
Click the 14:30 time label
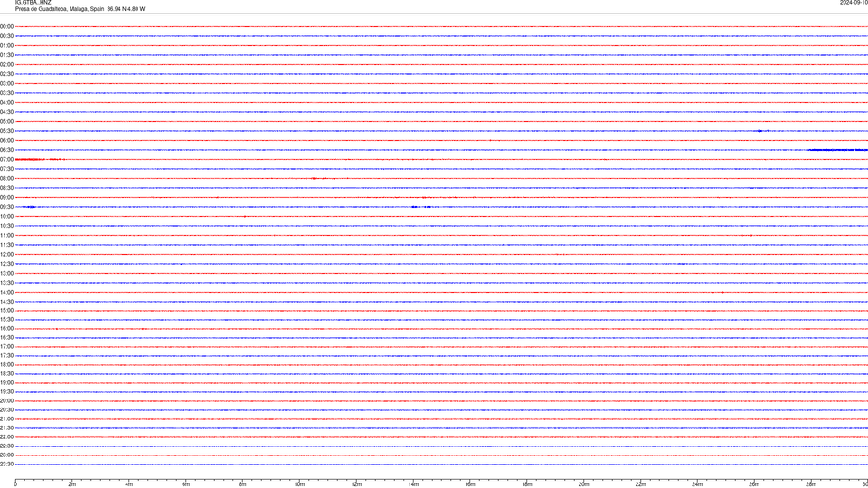tap(6, 302)
